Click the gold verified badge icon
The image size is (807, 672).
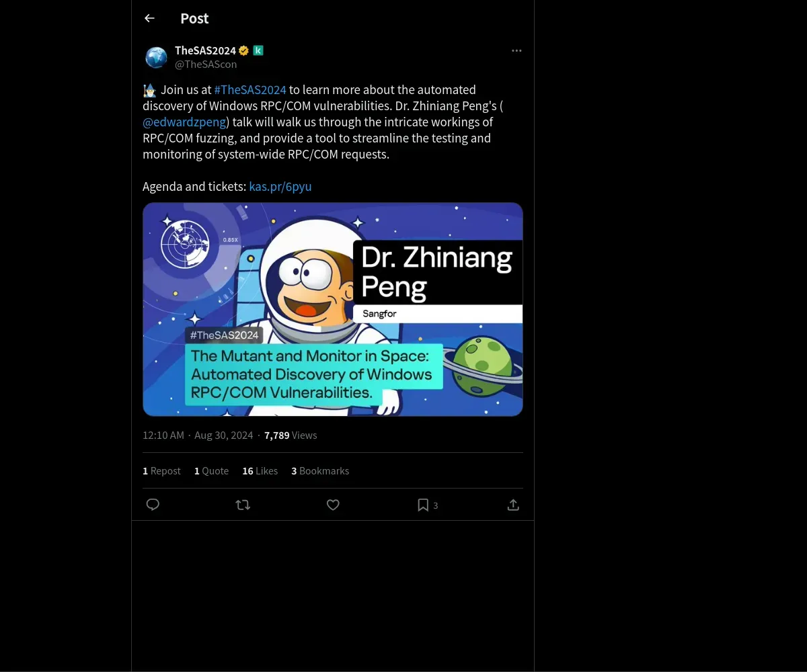point(243,50)
